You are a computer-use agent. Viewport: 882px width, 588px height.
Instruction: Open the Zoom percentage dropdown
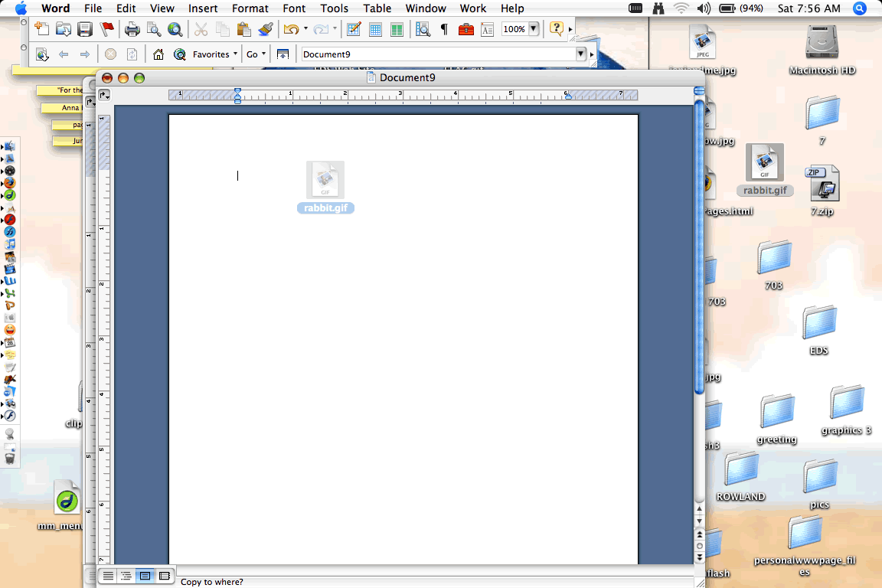(x=534, y=28)
